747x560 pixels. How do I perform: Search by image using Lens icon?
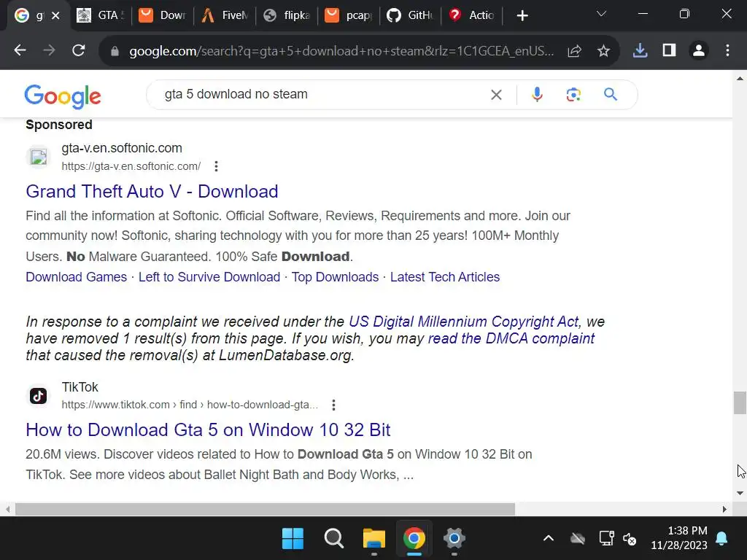point(573,95)
